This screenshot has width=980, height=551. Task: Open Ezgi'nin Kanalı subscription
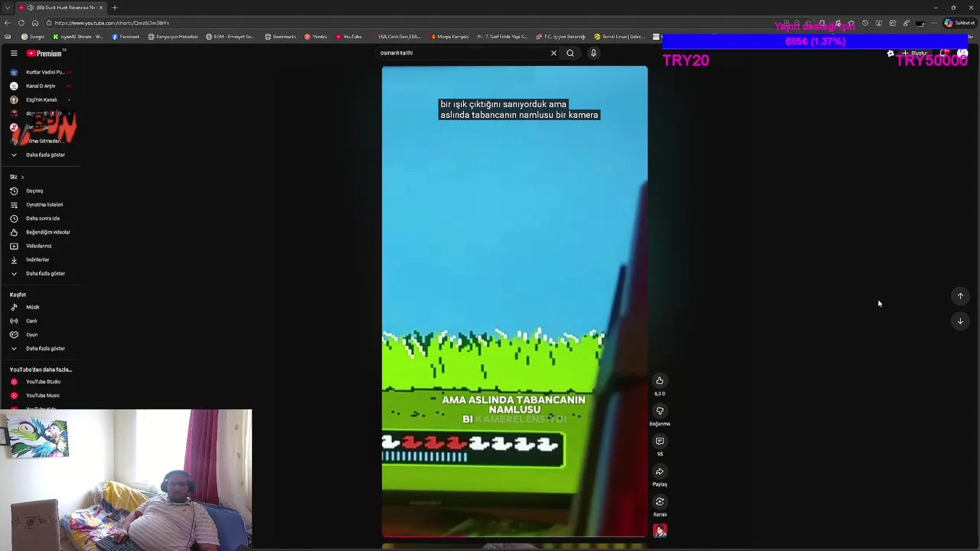(40, 99)
